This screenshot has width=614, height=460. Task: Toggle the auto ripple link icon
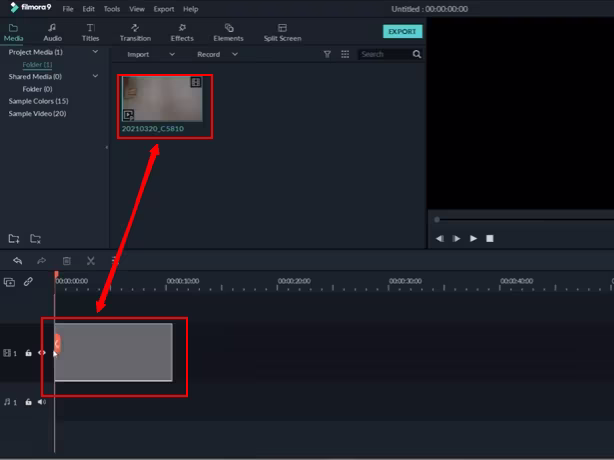point(28,281)
